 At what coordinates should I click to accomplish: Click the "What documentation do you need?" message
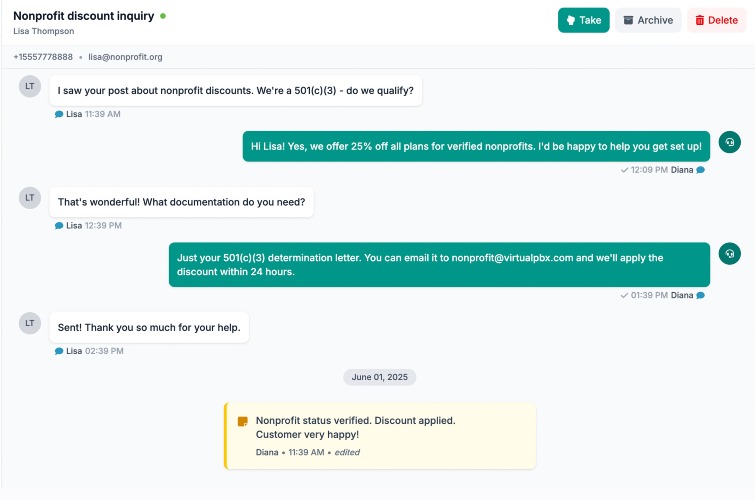click(182, 202)
